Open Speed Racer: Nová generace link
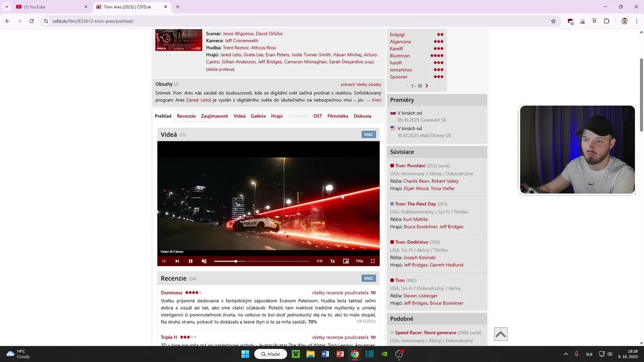This screenshot has width=644, height=362. [x=426, y=333]
